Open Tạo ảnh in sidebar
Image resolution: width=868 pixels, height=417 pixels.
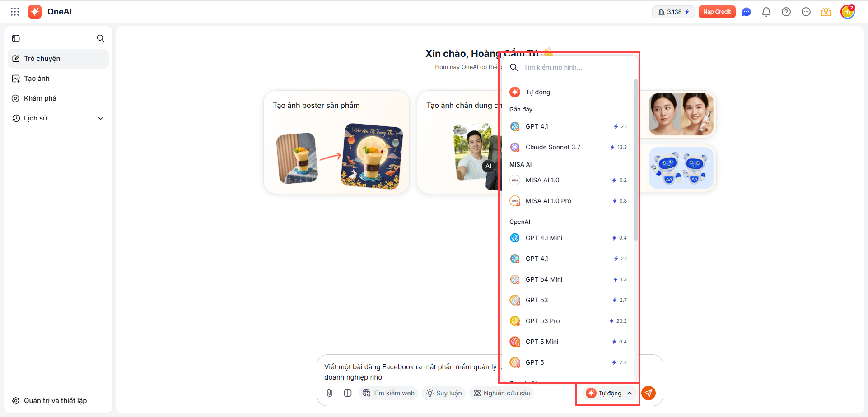(58, 79)
